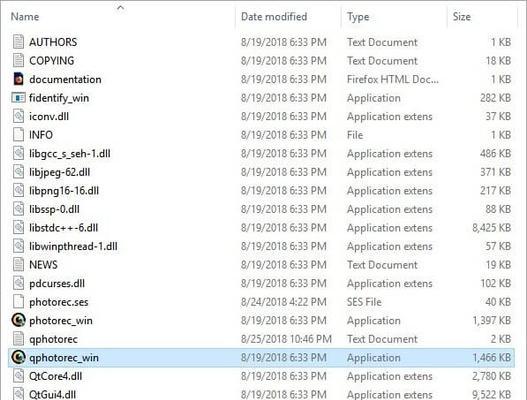Select the iconv.dll file icon
This screenshot has width=527, height=400.
(x=18, y=116)
